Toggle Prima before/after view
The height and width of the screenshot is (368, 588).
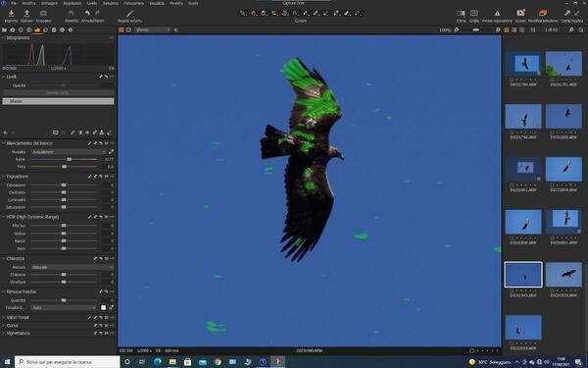tap(461, 14)
